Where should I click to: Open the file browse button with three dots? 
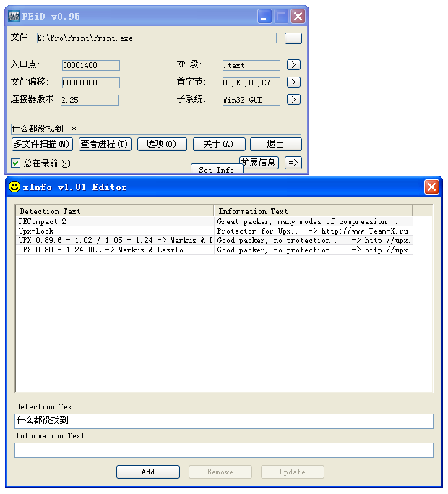293,38
